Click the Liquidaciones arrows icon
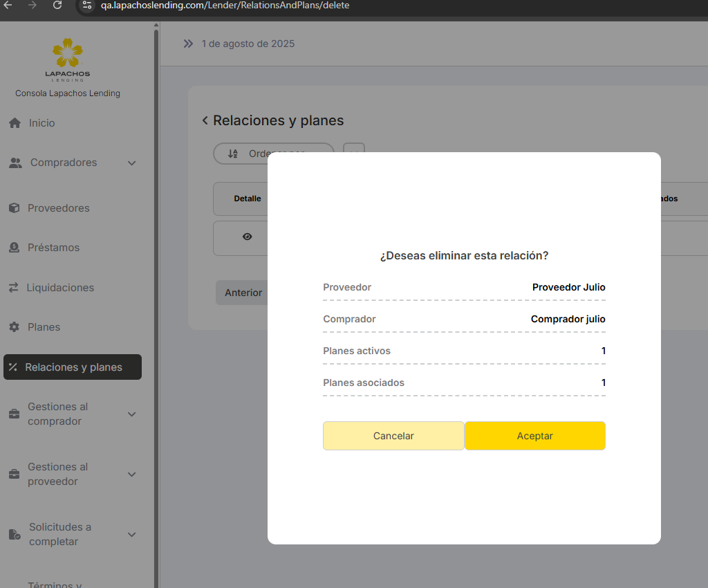The image size is (708, 588). pos(13,288)
